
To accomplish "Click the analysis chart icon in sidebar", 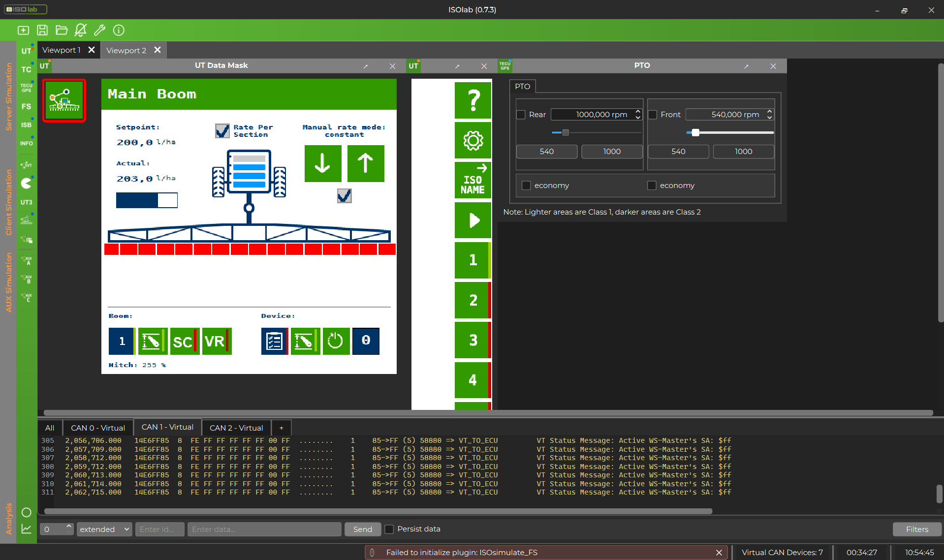I will point(27,529).
